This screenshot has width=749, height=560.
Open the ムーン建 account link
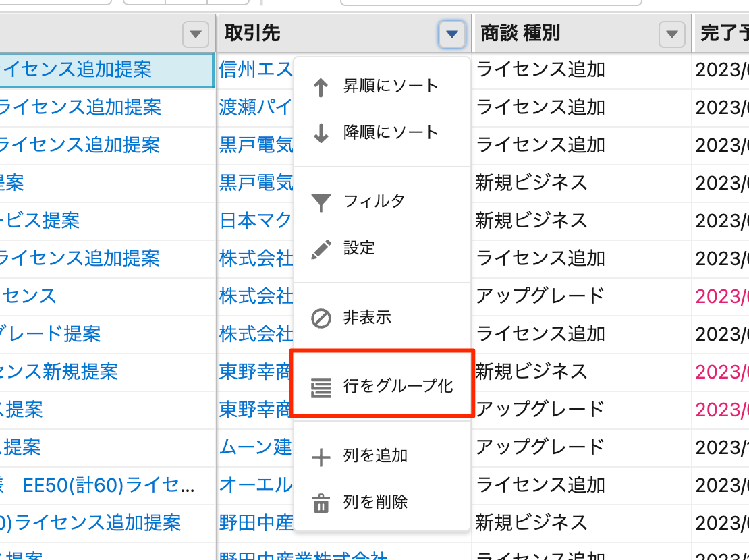(x=256, y=447)
